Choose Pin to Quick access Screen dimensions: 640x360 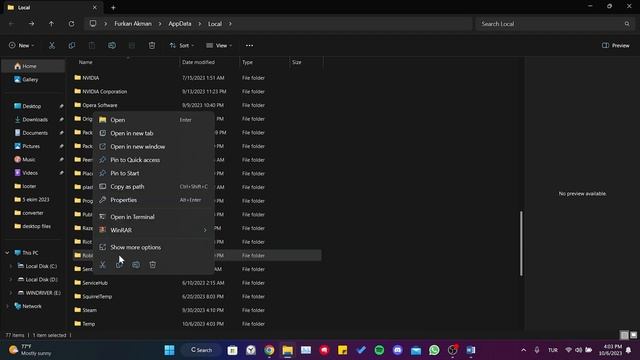[153, 160]
